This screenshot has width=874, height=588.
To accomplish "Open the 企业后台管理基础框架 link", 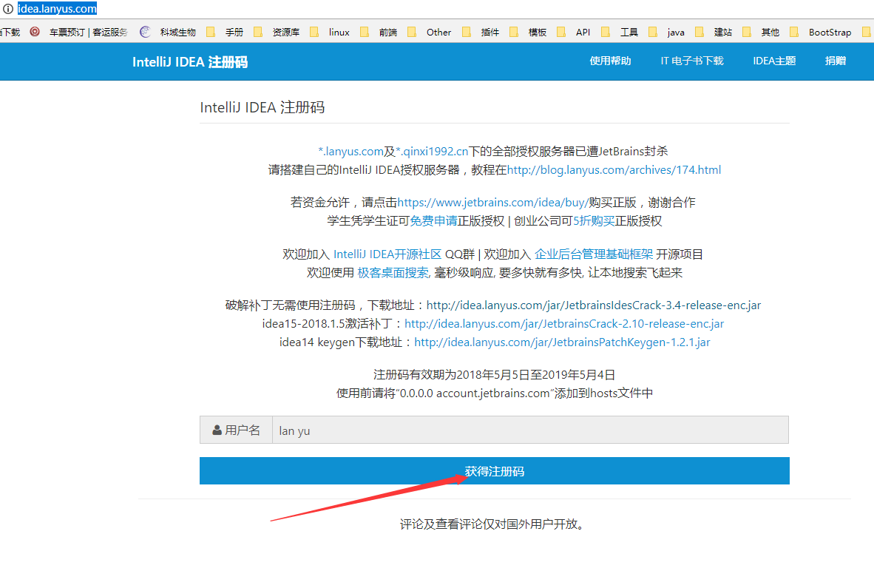I will click(594, 254).
